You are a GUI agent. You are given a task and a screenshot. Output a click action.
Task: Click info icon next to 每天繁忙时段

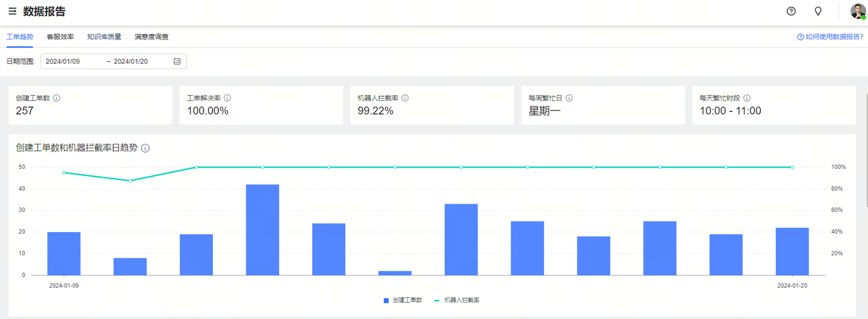[x=747, y=98]
